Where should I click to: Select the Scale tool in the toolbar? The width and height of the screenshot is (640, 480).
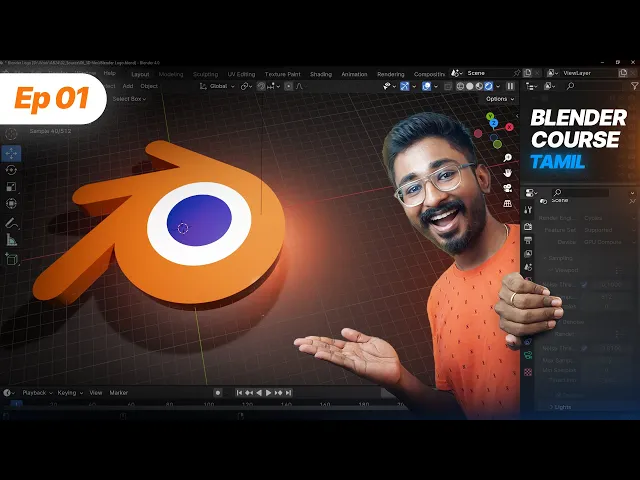click(11, 187)
